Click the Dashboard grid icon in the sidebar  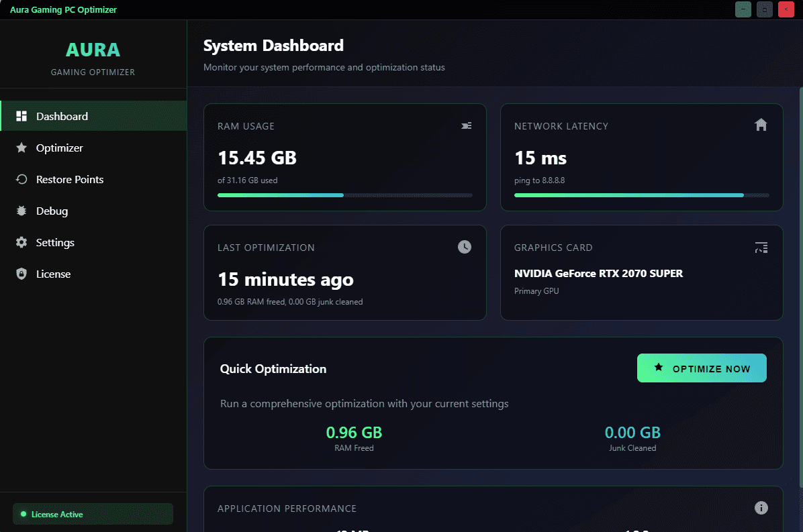(22, 115)
